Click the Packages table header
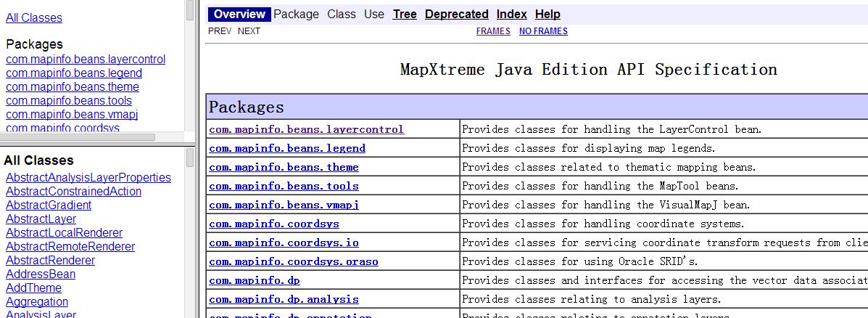 (x=537, y=107)
